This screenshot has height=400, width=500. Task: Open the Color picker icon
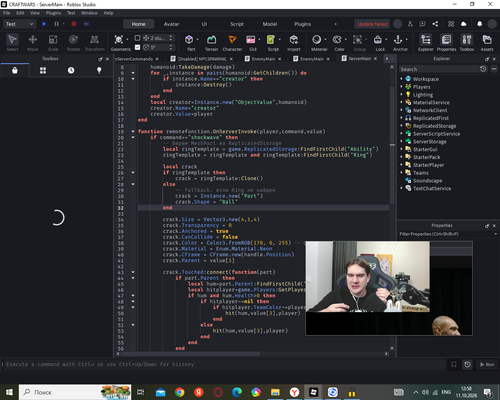(337, 40)
